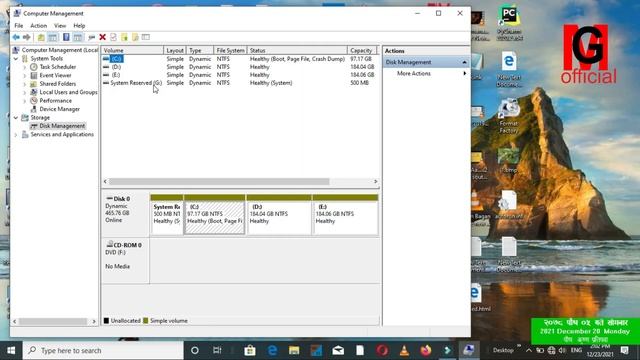
Task: Open the Action menu
Action: (39, 26)
